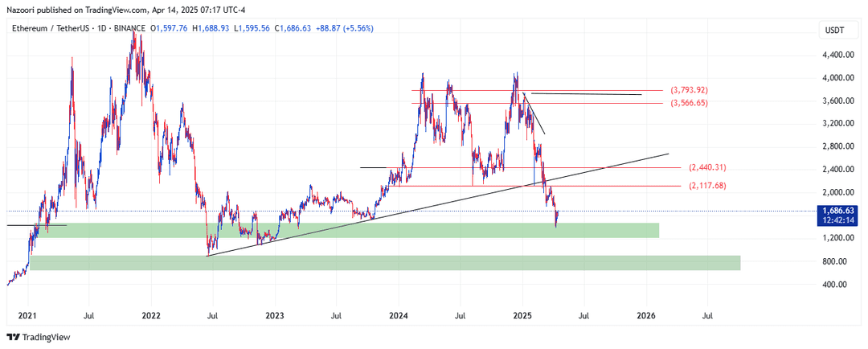
Task: Click the 4,400.00 price scale label
Action: [x=837, y=55]
